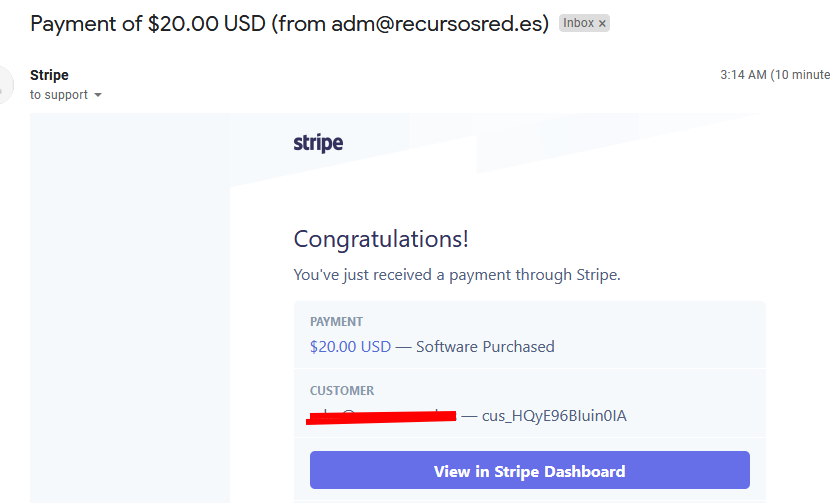
Task: Click the red-redacted customer email
Action: pyautogui.click(x=381, y=416)
